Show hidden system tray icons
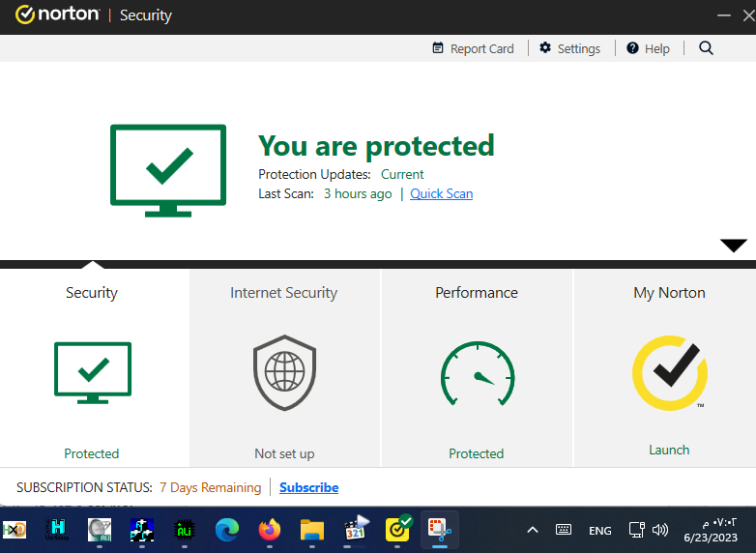 click(533, 530)
